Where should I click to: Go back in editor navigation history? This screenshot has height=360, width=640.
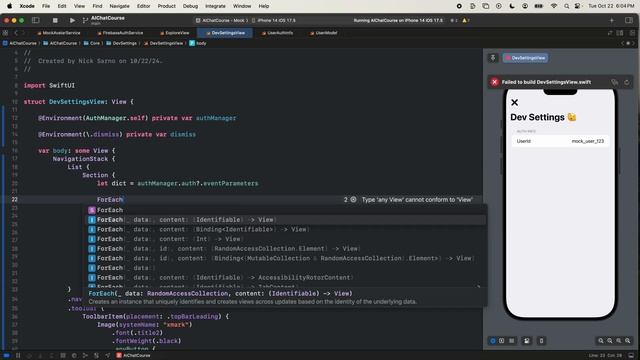[x=16, y=33]
